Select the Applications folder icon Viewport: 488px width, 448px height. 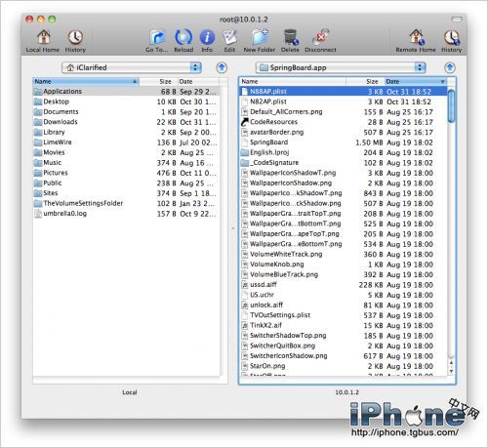(x=38, y=92)
